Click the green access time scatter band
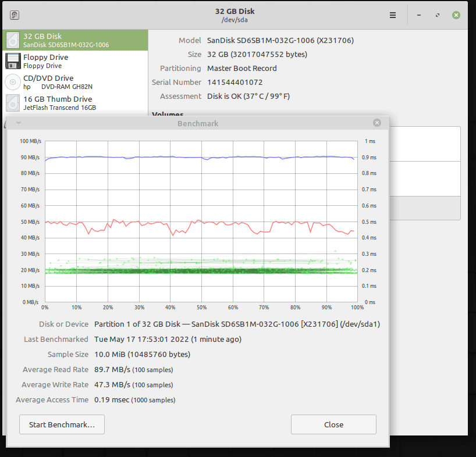Viewport: 476px width, 457px height. pyautogui.click(x=201, y=271)
